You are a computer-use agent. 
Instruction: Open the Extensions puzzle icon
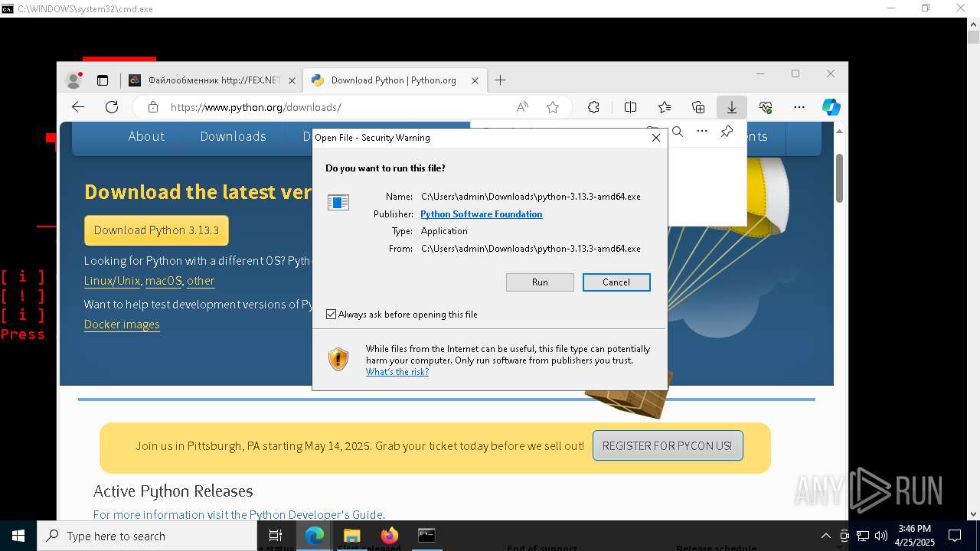coord(593,107)
